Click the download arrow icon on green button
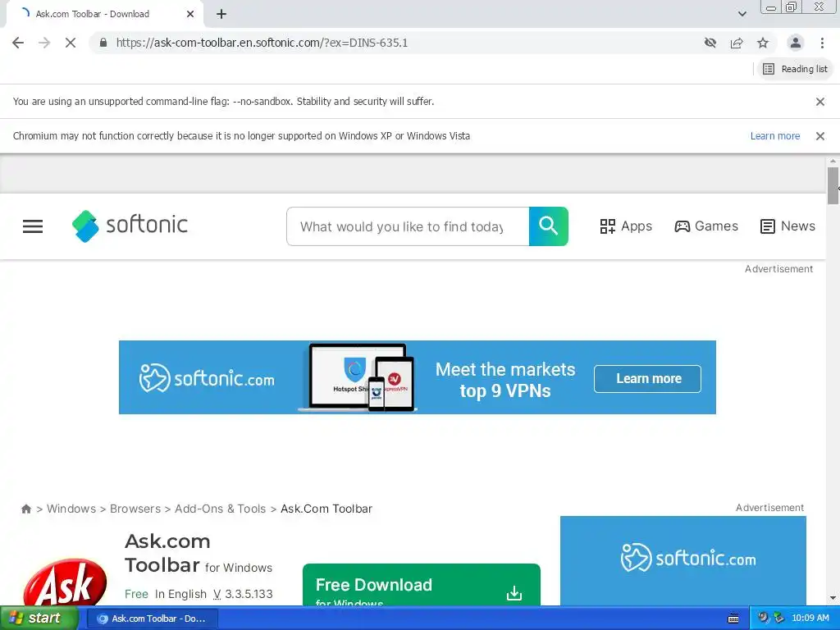840x630 pixels. (514, 593)
